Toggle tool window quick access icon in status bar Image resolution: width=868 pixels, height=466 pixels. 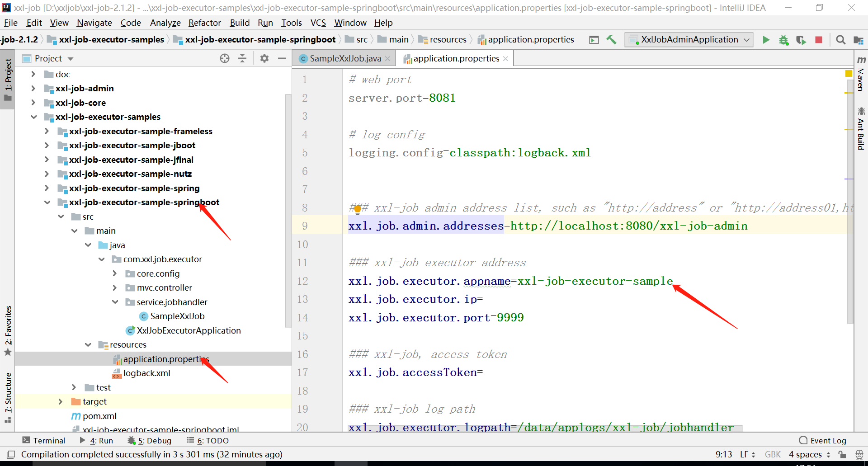click(x=11, y=454)
